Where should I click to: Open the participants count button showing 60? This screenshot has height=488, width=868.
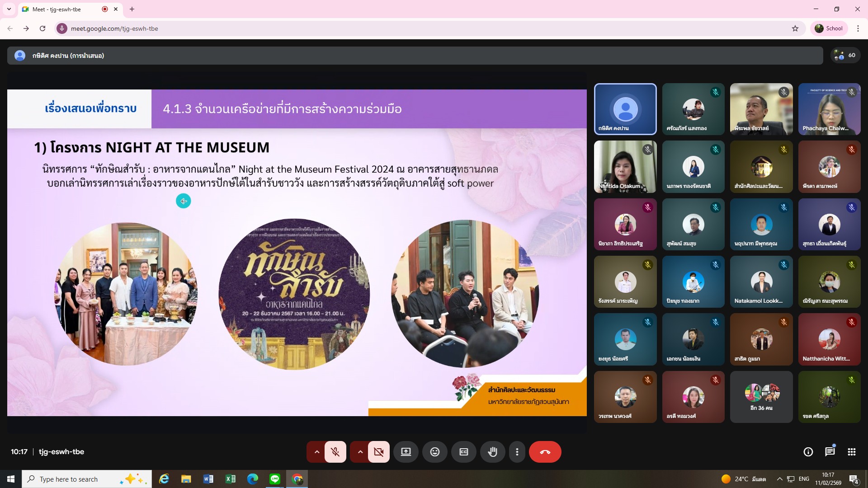pyautogui.click(x=845, y=55)
